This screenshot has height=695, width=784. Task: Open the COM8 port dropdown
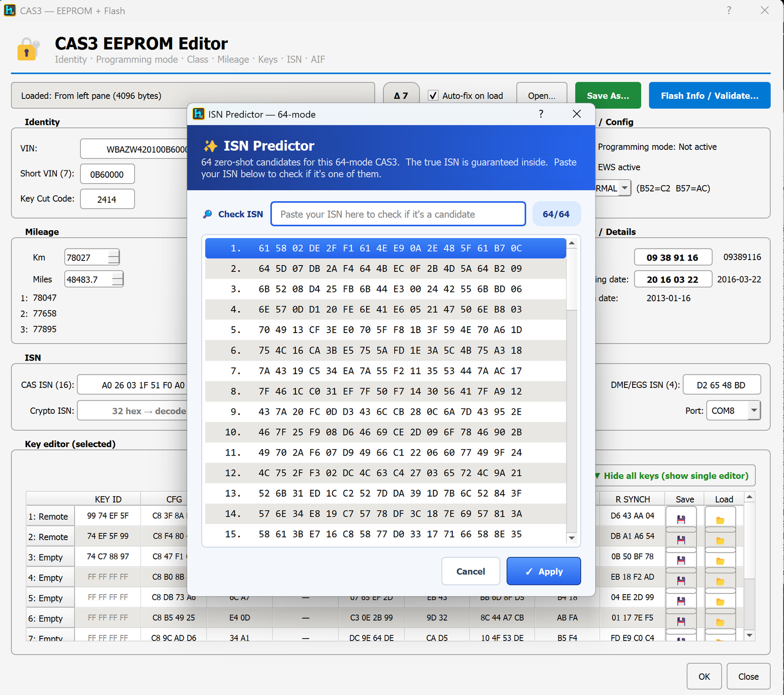point(755,410)
